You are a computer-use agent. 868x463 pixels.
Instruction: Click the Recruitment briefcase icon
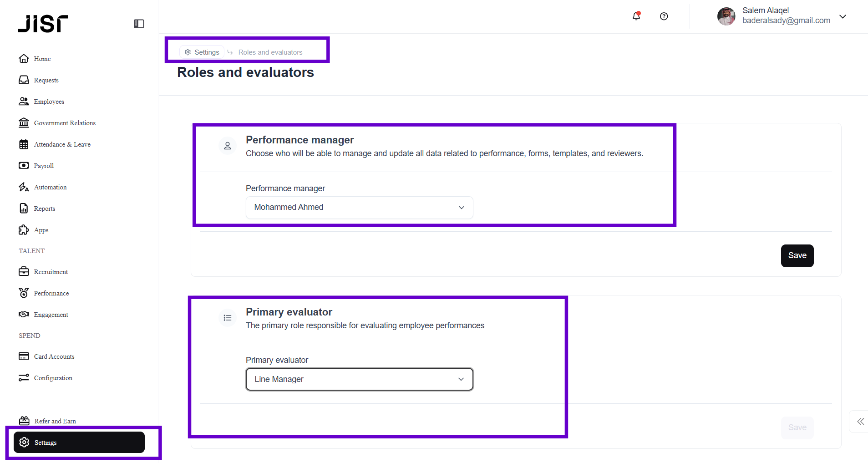(x=24, y=272)
